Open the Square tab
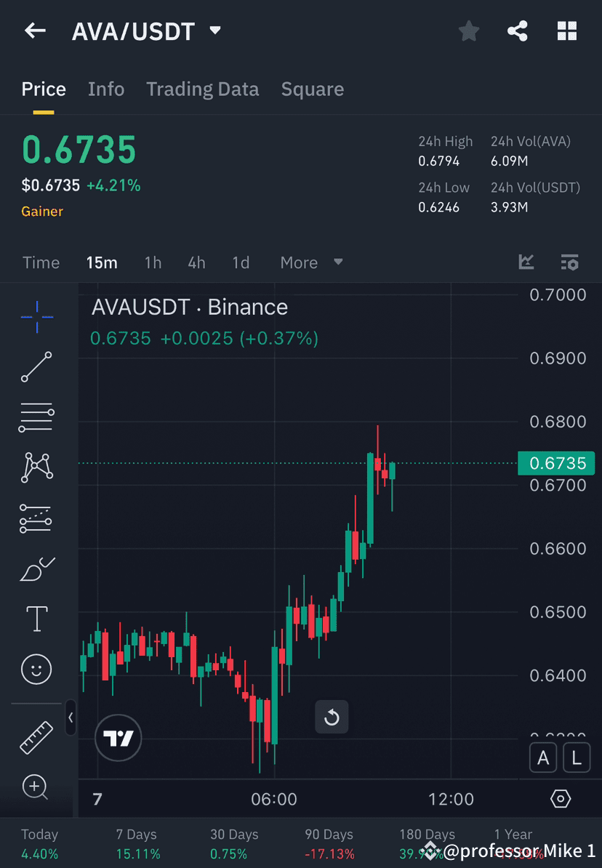602x868 pixels. (312, 89)
